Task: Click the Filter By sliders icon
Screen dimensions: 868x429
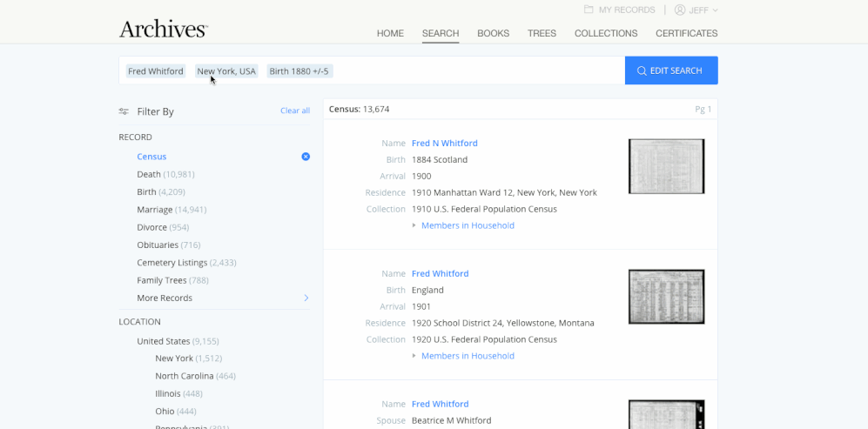Action: coord(124,111)
